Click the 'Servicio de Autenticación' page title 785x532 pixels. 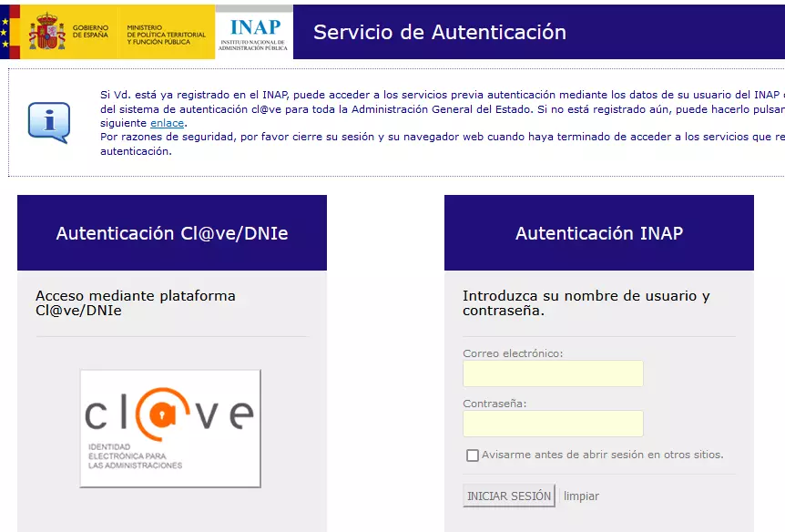[440, 33]
